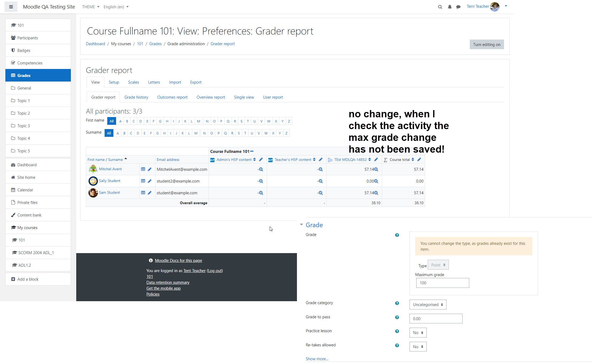The width and height of the screenshot is (592, 364).
Task: Open help icon beside Practice lesson
Action: (397, 331)
